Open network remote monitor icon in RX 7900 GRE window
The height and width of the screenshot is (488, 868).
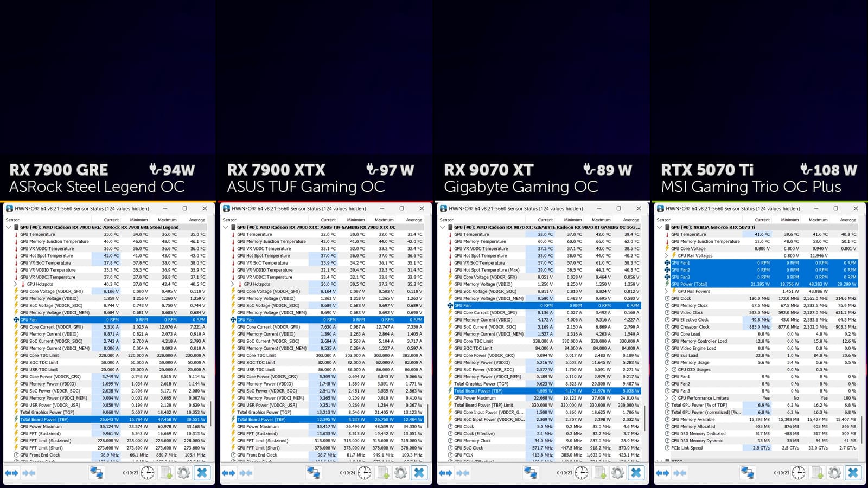(97, 473)
